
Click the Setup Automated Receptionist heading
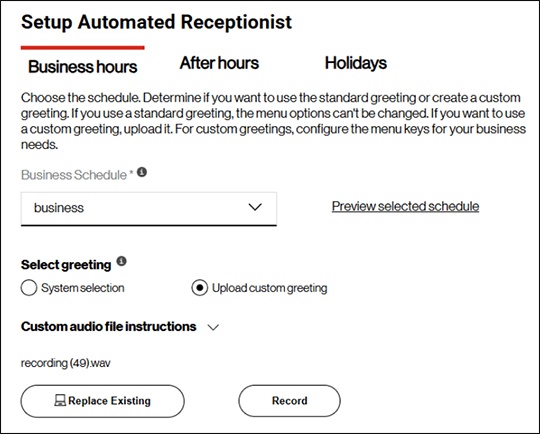[157, 22]
